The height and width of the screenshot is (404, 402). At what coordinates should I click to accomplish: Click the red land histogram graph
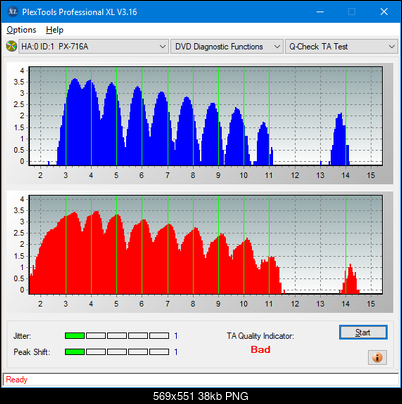[x=205, y=245]
